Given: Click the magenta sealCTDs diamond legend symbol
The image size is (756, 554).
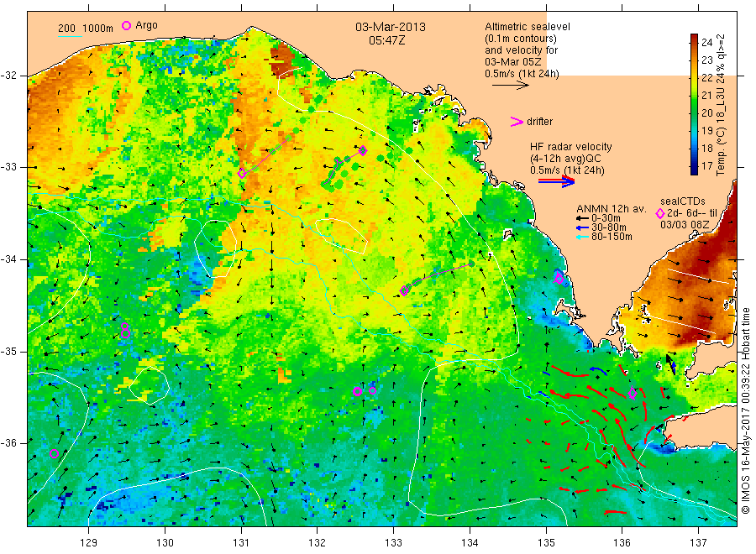Looking at the screenshot, I should tap(660, 213).
